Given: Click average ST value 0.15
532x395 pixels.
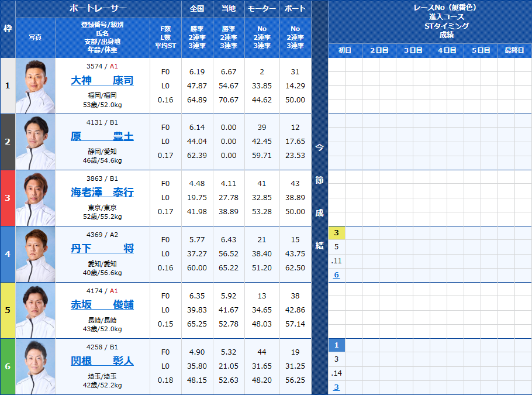Looking at the screenshot, I should (165, 324).
